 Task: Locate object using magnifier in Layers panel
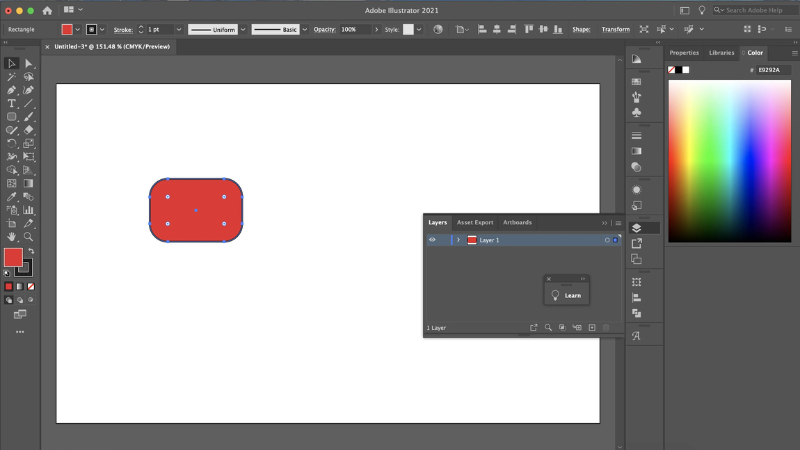548,327
